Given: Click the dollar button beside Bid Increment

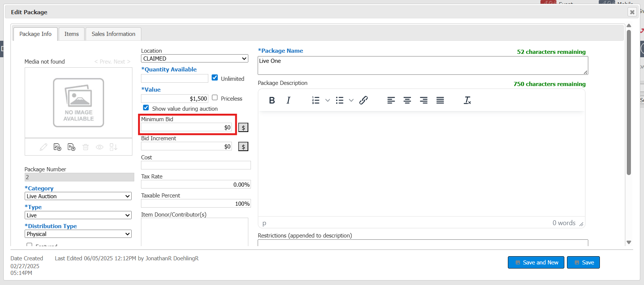Looking at the screenshot, I should [x=243, y=147].
